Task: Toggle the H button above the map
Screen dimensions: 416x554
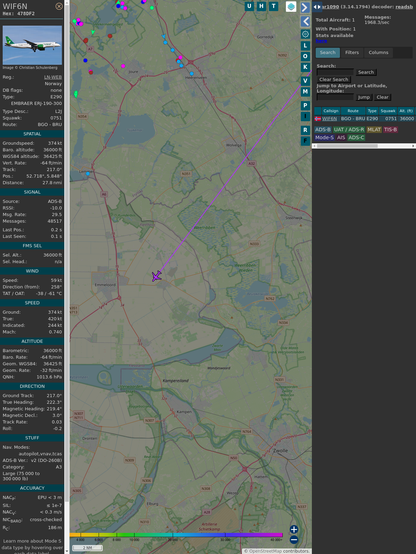Action: click(x=262, y=6)
